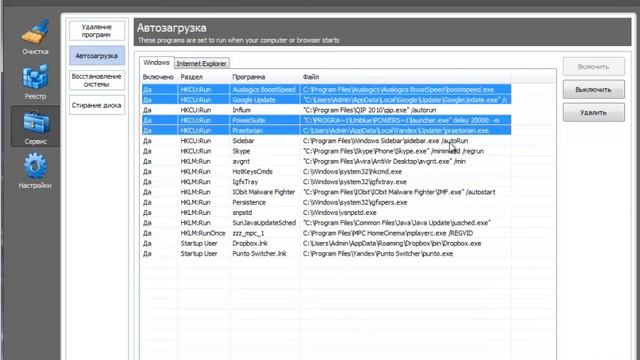Select the snpstd entry
Viewport: 640px width, 360px height.
click(x=327, y=212)
